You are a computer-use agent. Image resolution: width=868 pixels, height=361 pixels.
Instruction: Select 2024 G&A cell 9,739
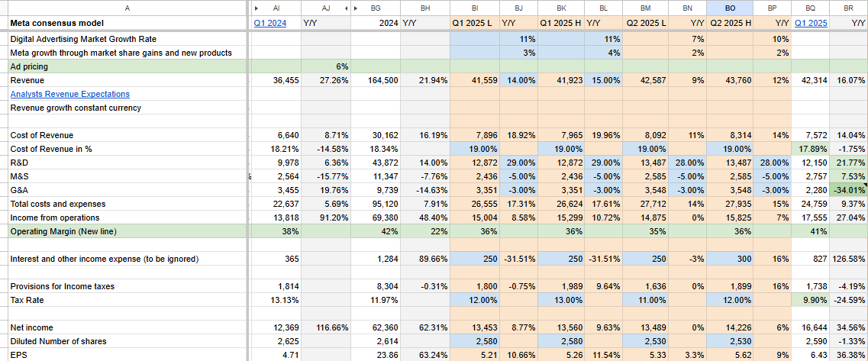point(376,190)
